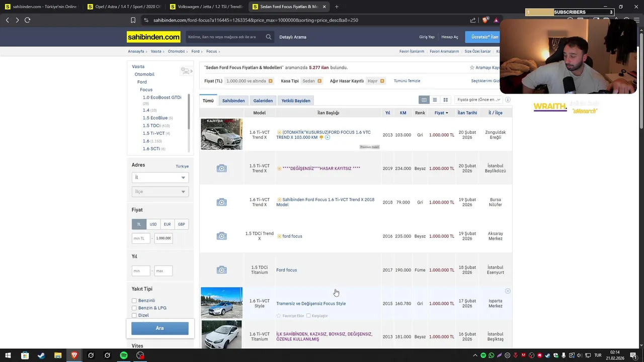
Task: Click the share icon in address bar
Action: click(x=473, y=20)
